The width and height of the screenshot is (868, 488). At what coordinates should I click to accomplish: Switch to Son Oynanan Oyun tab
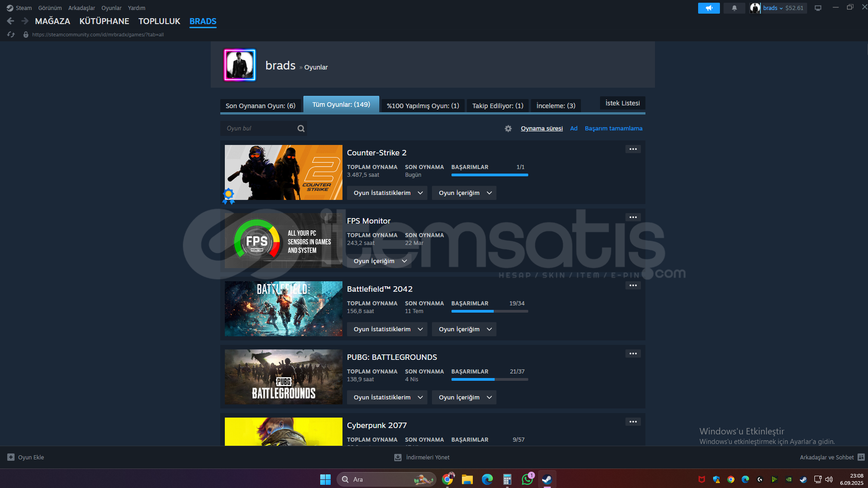pos(261,105)
